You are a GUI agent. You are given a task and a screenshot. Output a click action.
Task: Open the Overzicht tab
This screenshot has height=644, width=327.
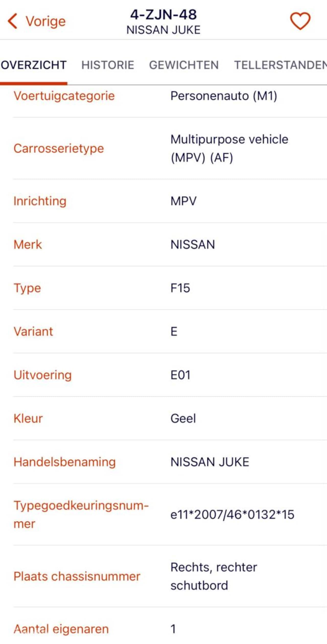coord(33,65)
